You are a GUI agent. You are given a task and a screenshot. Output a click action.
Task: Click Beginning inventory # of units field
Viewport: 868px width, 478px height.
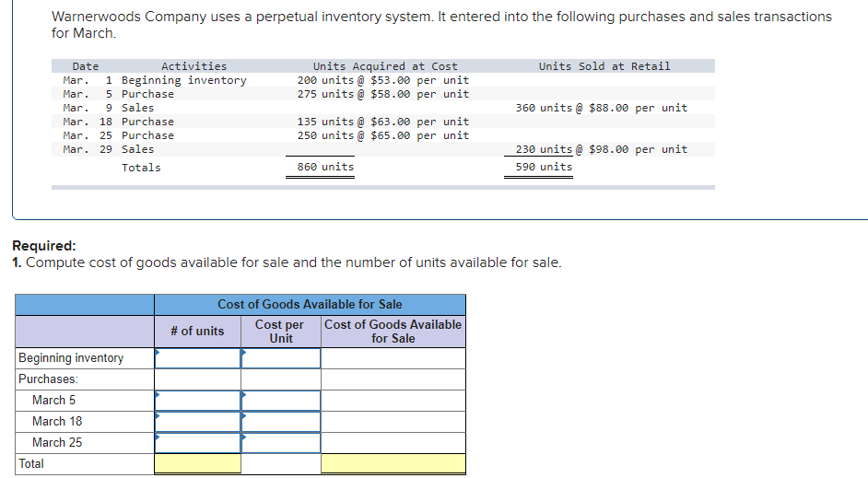coord(197,358)
